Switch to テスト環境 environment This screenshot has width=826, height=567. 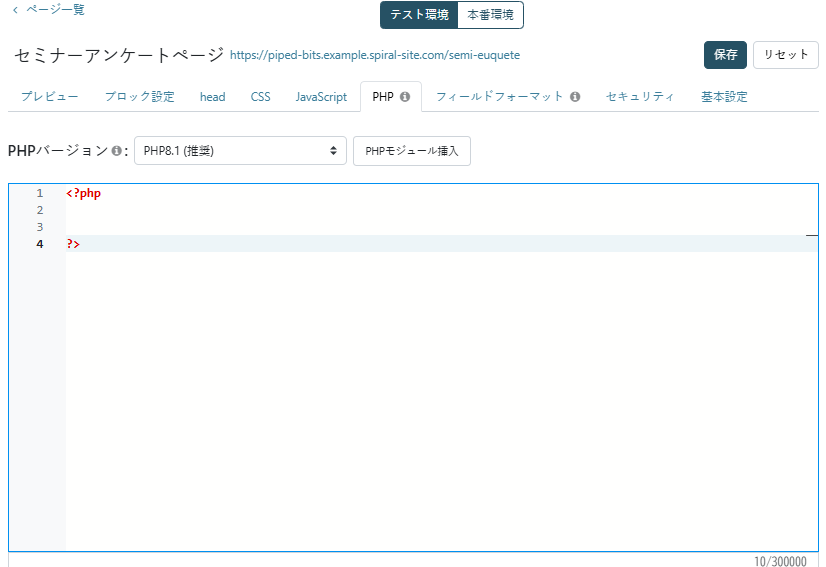pyautogui.click(x=419, y=15)
